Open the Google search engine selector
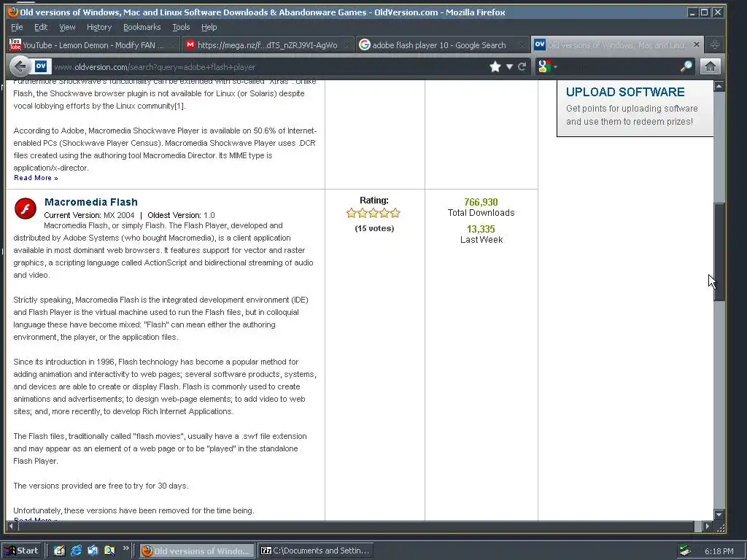Image resolution: width=747 pixels, height=560 pixels. (547, 66)
